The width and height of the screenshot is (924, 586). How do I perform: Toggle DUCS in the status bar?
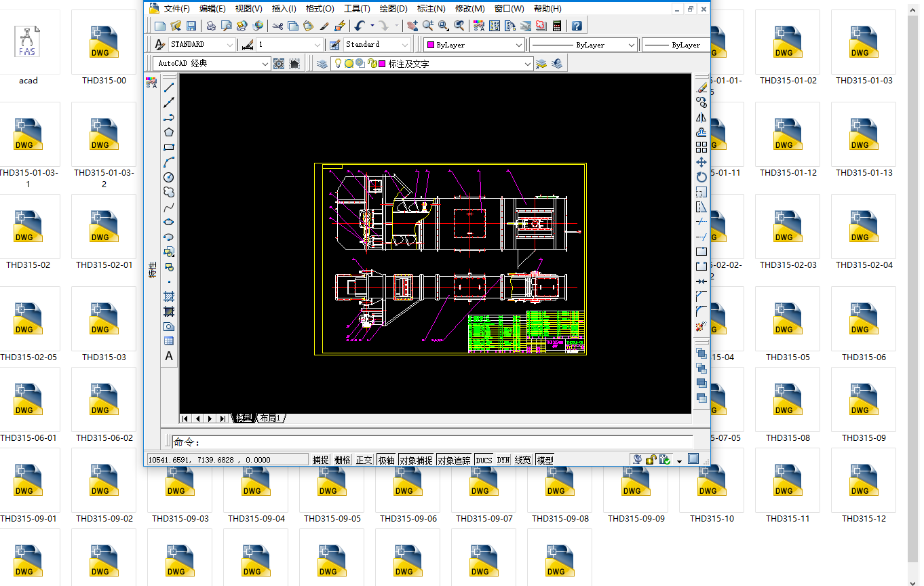click(x=484, y=460)
